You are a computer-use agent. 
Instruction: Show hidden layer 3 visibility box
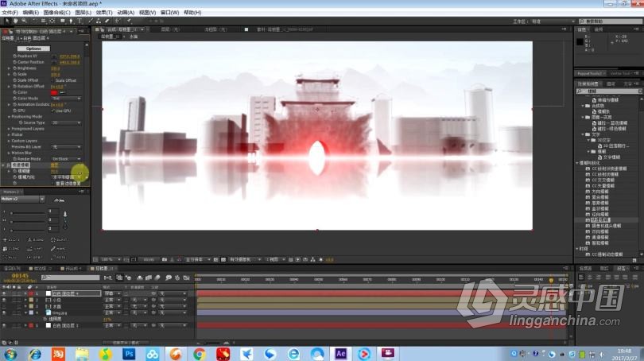pyautogui.click(x=4, y=306)
